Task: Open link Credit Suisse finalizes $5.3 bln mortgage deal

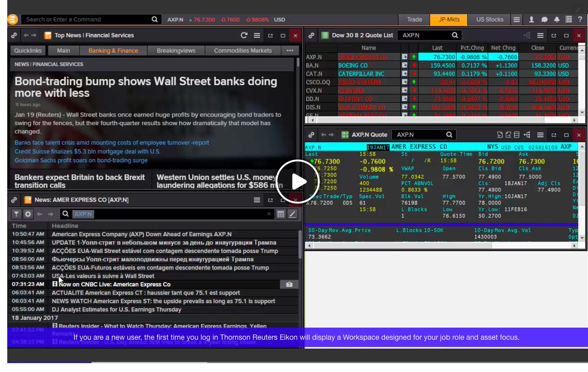Action: (88, 152)
